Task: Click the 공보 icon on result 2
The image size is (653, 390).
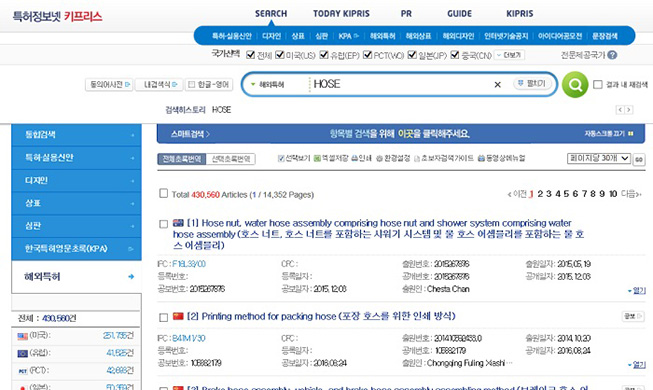Action: coord(633,316)
